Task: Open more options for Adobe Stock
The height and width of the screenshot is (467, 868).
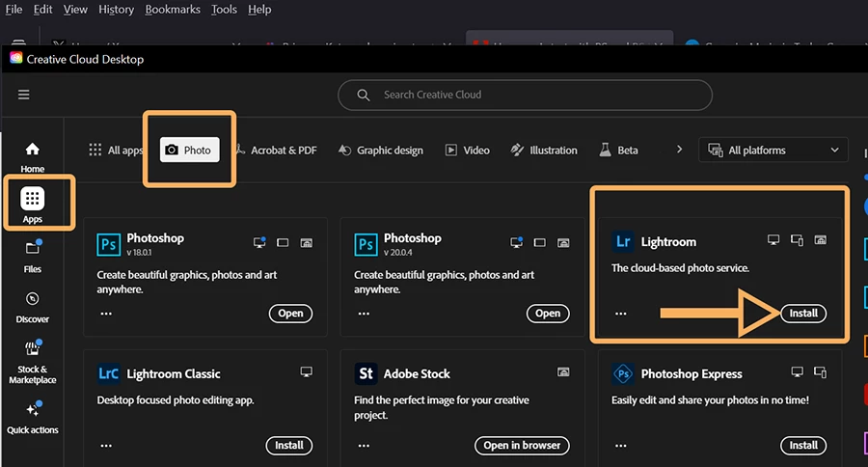Action: pyautogui.click(x=364, y=446)
